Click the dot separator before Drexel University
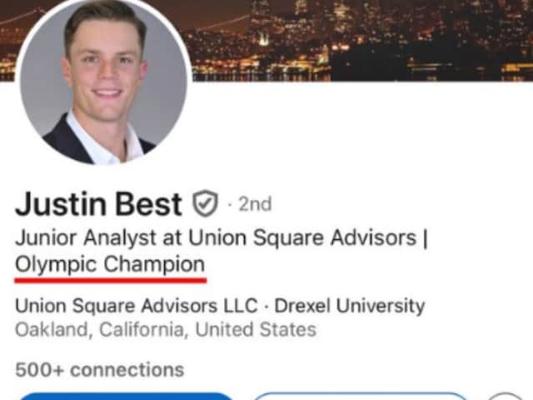 (x=266, y=307)
